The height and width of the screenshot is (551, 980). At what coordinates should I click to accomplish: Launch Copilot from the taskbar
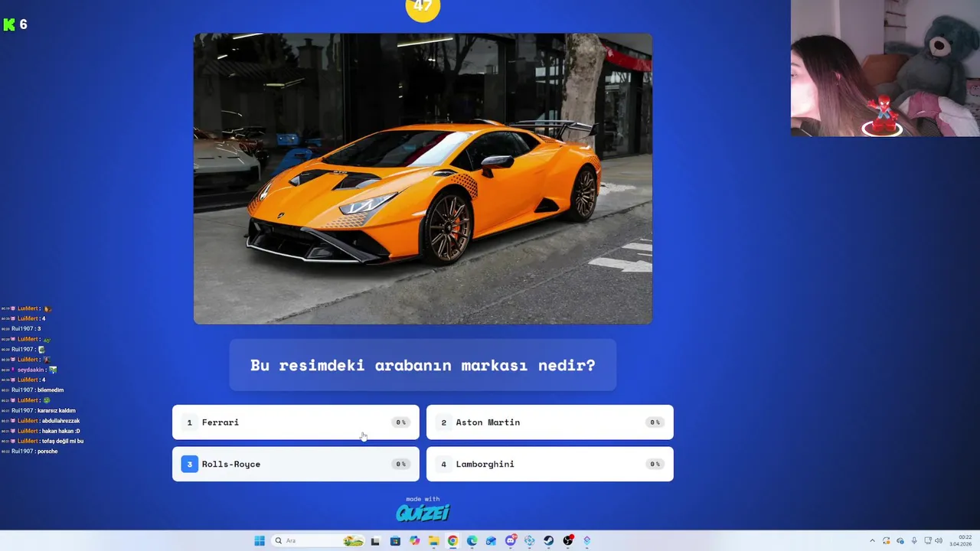click(x=414, y=540)
